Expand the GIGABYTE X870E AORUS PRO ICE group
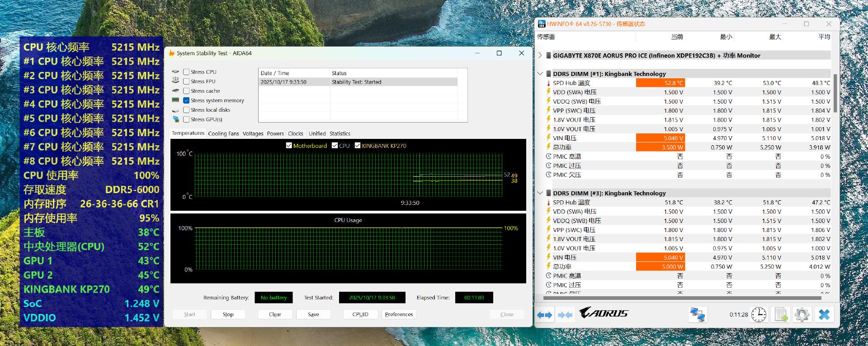This screenshot has height=346, width=868. (x=540, y=56)
